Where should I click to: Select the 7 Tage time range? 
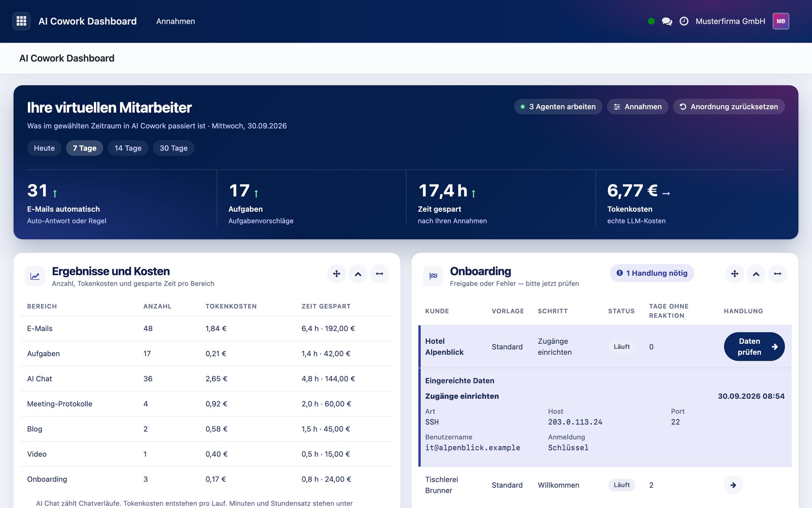pyautogui.click(x=85, y=148)
